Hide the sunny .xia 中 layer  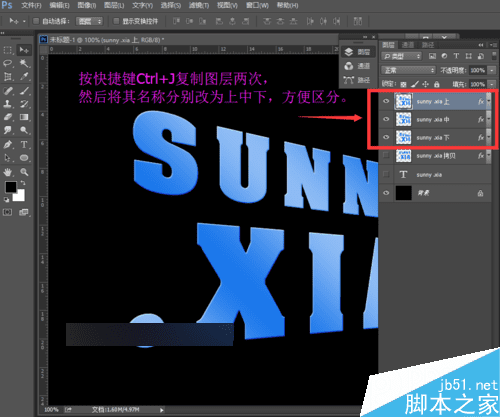pos(386,119)
